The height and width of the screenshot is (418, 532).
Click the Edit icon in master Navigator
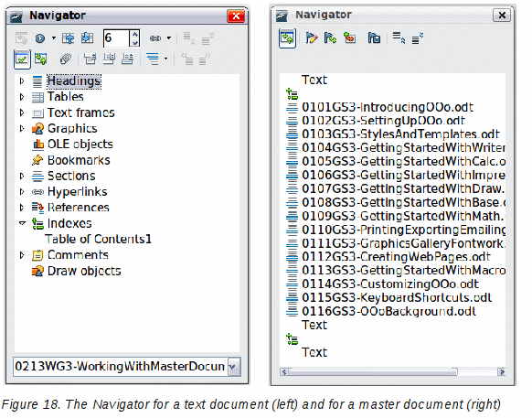pos(311,38)
